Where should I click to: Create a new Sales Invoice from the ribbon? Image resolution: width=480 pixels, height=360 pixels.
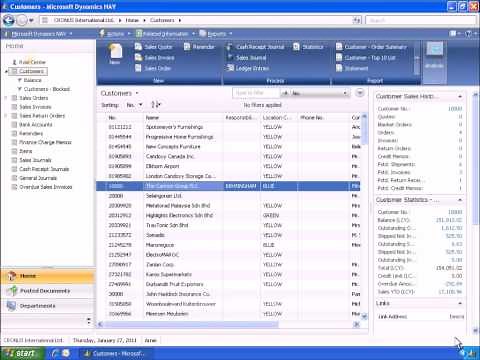155,58
